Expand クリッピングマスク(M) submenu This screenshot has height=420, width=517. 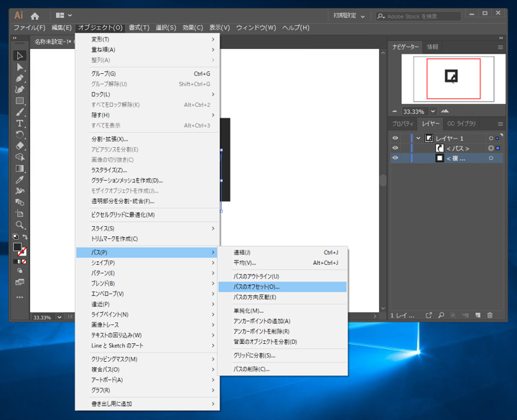coord(147,359)
